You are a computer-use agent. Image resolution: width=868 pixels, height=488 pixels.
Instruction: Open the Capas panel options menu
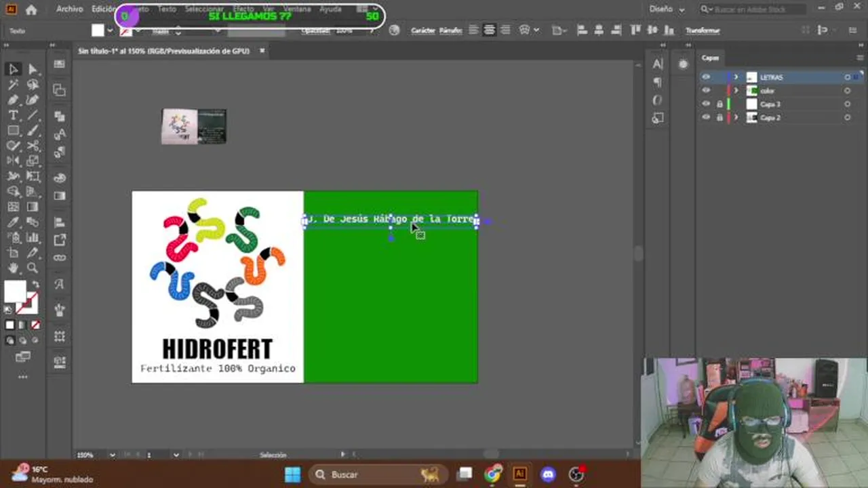point(859,58)
